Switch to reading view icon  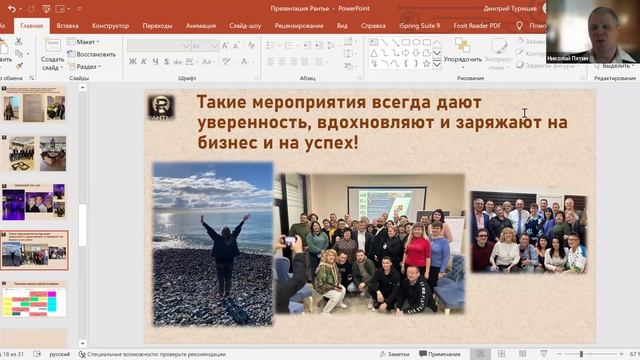click(x=522, y=354)
